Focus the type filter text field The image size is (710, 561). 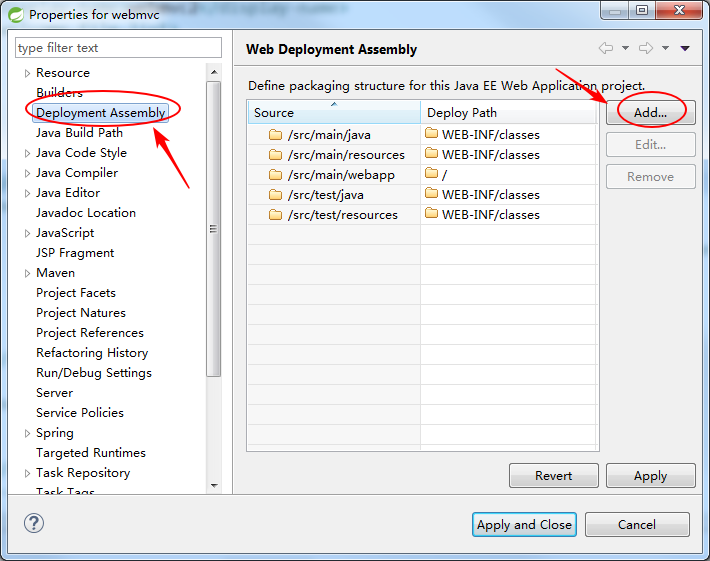(118, 48)
